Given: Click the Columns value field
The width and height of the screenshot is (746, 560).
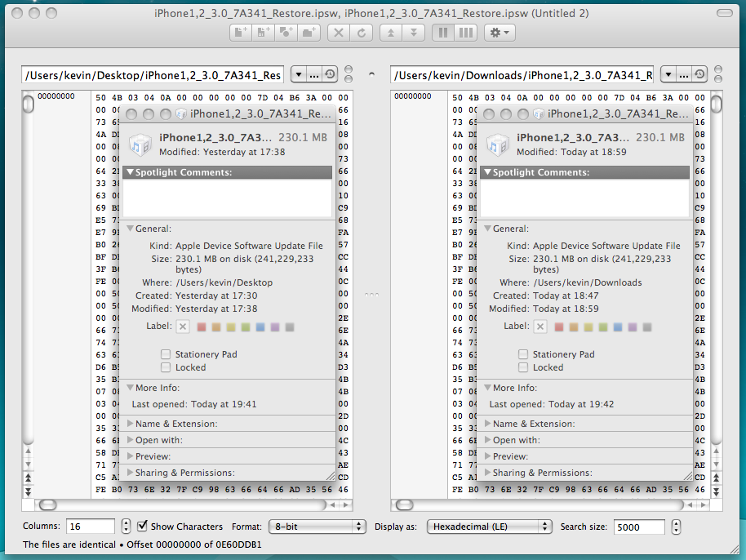Looking at the screenshot, I should [x=91, y=527].
